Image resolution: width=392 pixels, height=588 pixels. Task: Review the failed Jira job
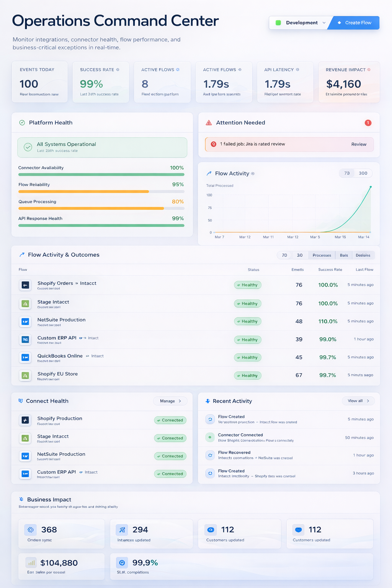359,144
